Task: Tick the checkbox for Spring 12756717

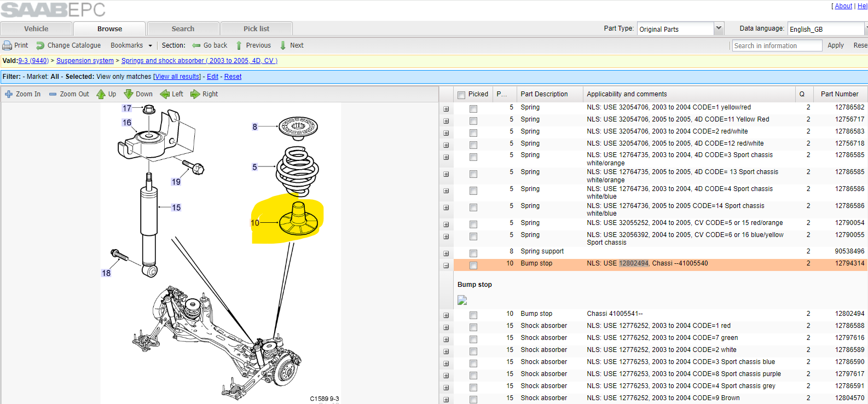Action: tap(473, 121)
